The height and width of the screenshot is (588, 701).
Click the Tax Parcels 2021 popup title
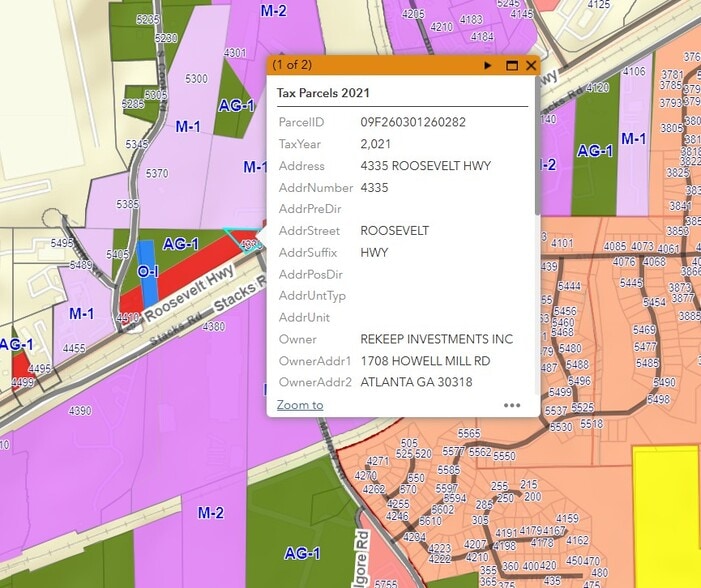tap(323, 93)
